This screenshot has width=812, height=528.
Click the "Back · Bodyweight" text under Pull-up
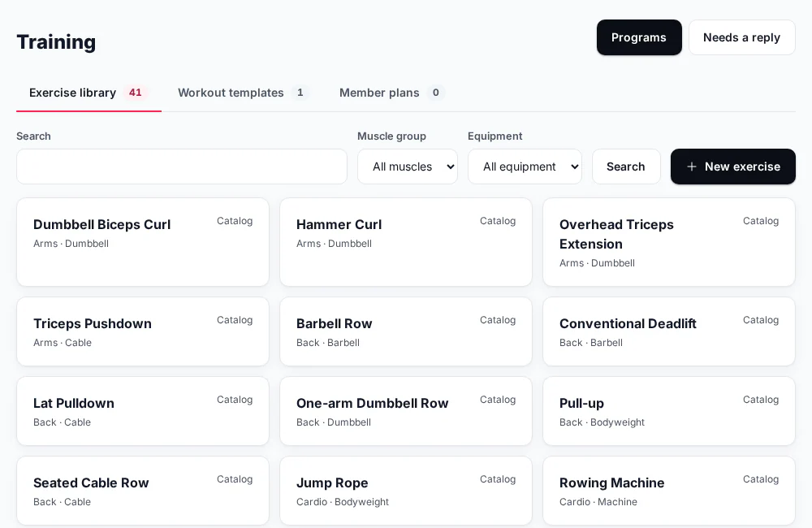(602, 422)
